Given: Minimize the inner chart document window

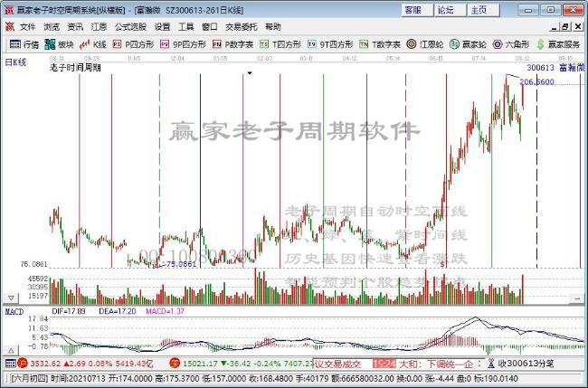Looking at the screenshot, I should (x=555, y=26).
